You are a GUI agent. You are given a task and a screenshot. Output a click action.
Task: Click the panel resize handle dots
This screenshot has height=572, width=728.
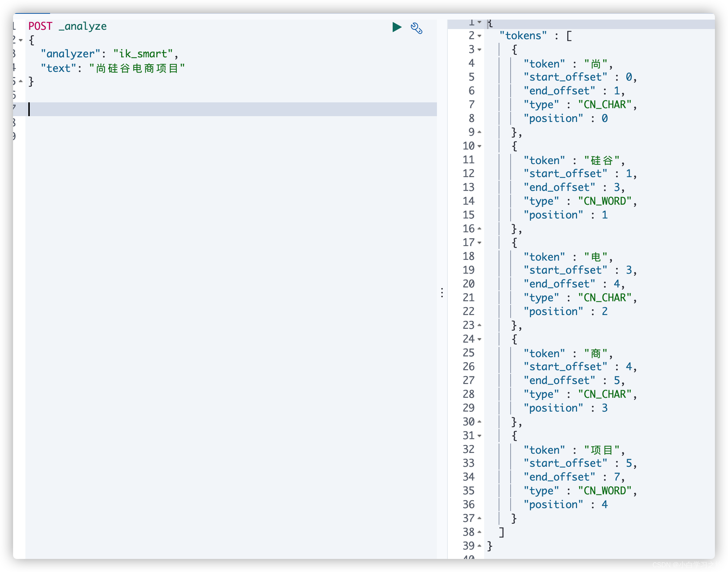click(x=442, y=293)
